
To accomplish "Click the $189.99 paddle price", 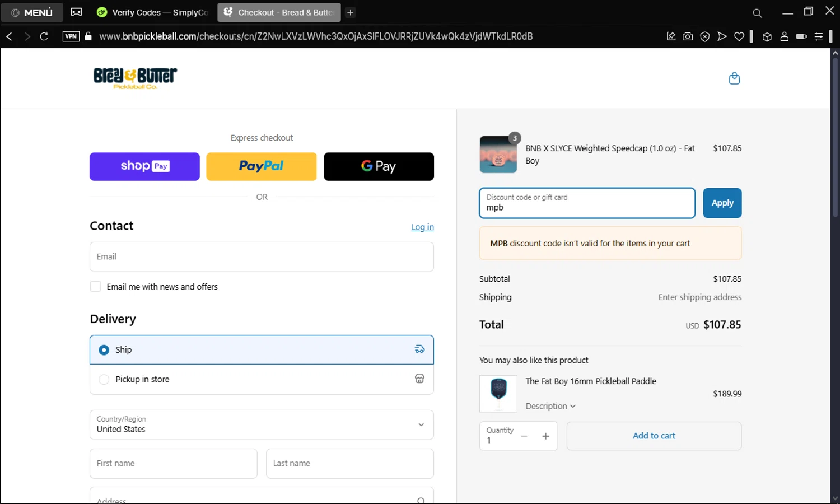I will point(727,394).
